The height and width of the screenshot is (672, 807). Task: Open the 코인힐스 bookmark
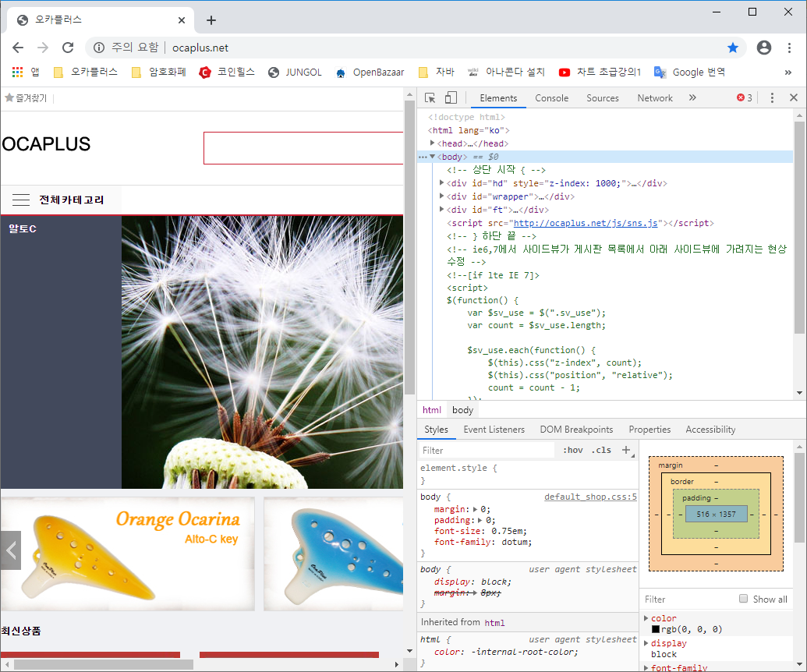[x=227, y=72]
